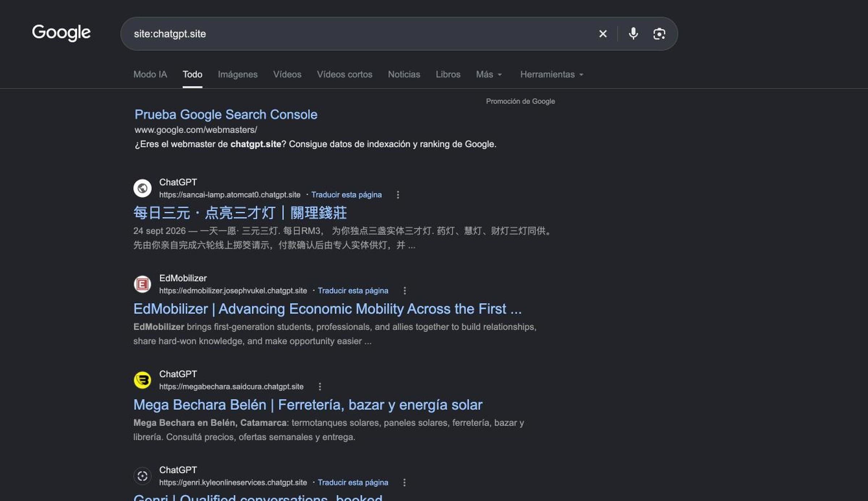Translate the sancai-lamp page
The height and width of the screenshot is (501, 868).
pyautogui.click(x=346, y=195)
